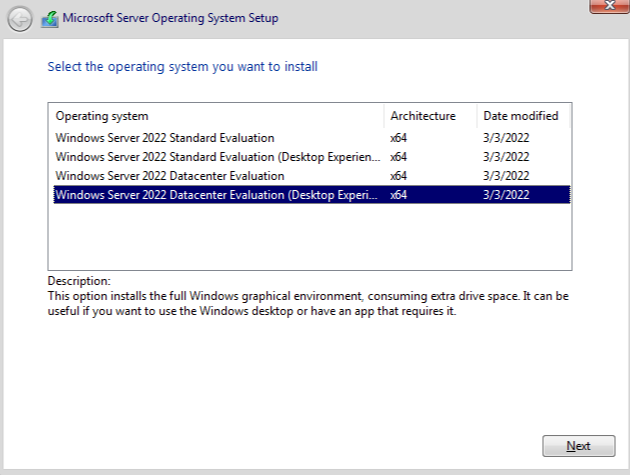Screen dimensions: 630x475
Task: Click the Description label
Action: tap(79, 280)
